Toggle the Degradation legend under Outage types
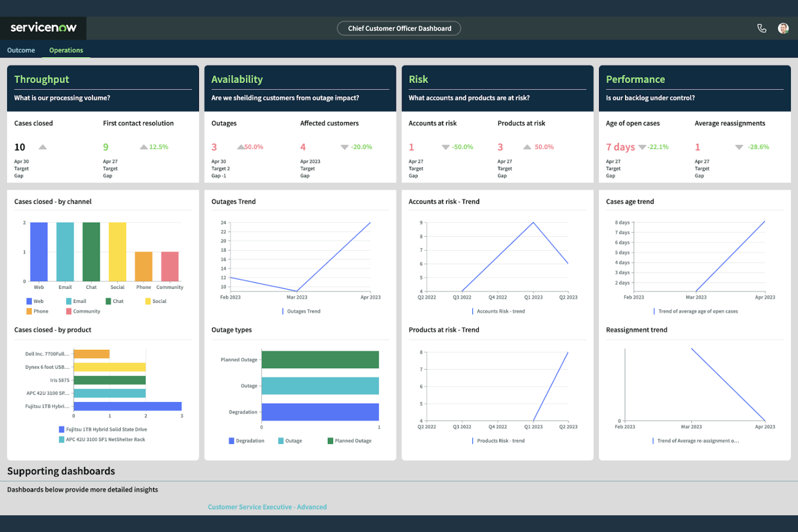798x532 pixels. (x=246, y=440)
